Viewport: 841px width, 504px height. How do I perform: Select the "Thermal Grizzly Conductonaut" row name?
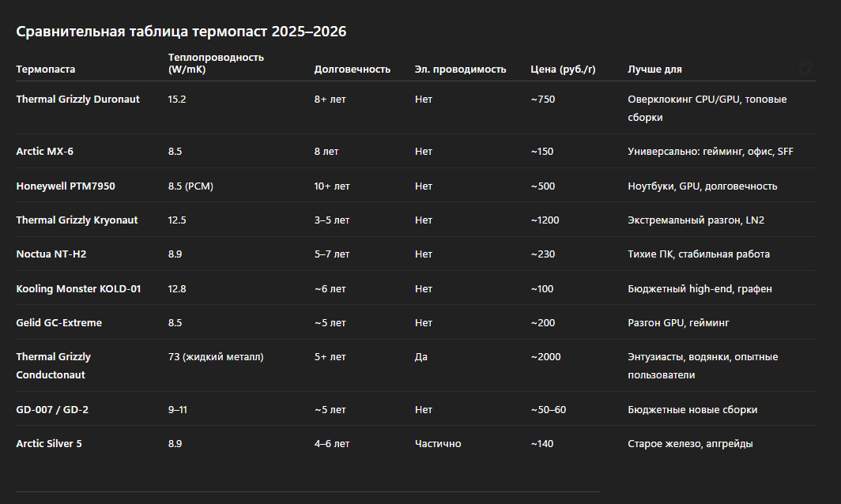click(54, 366)
